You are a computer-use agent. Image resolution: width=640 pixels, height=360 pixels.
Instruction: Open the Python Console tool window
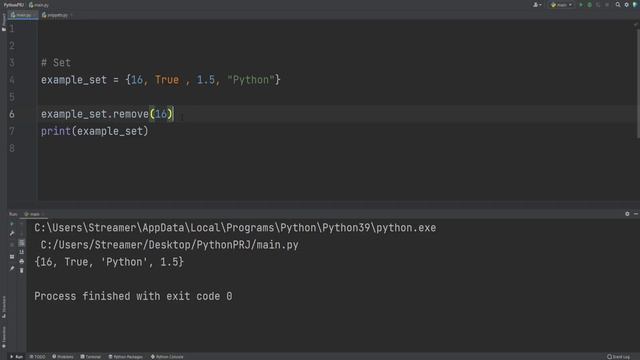point(167,357)
